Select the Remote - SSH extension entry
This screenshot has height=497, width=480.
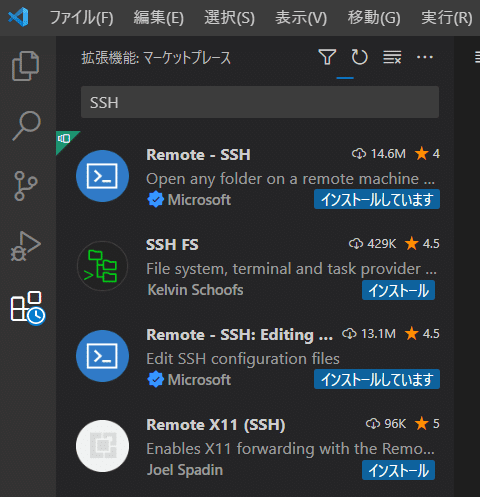(255, 176)
